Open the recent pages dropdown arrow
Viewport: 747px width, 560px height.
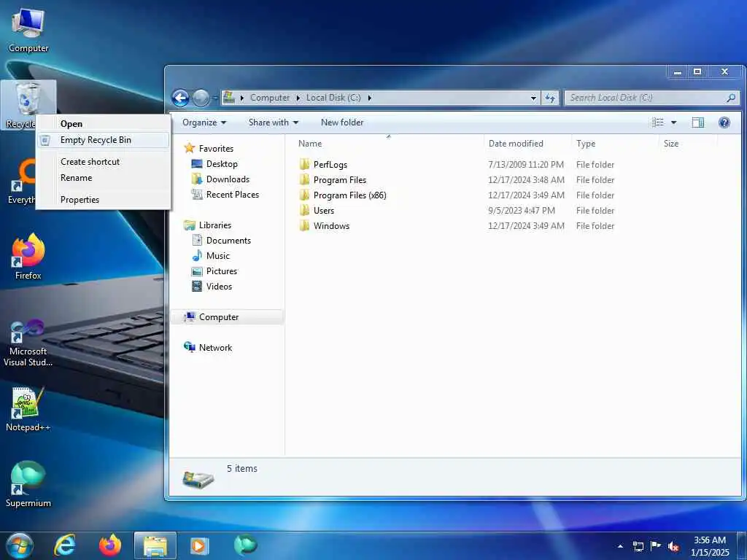[215, 98]
